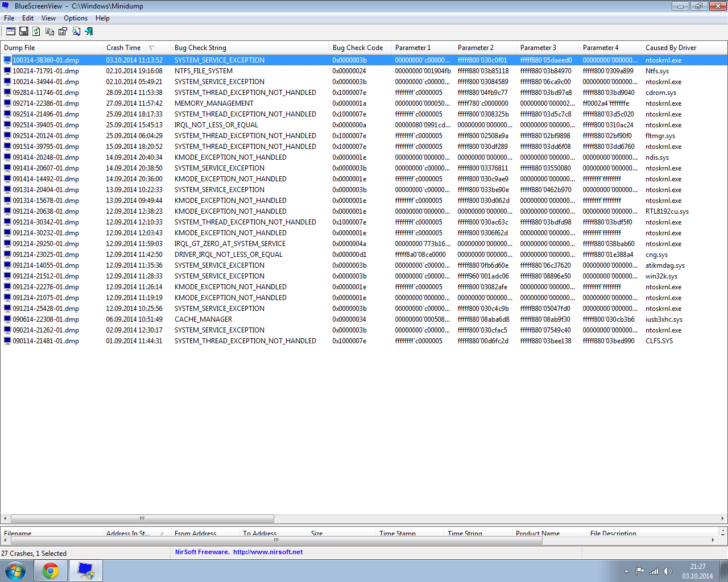The image size is (728, 582).
Task: Select the NTFS_FILE_SYSTEM crash row
Action: (364, 71)
